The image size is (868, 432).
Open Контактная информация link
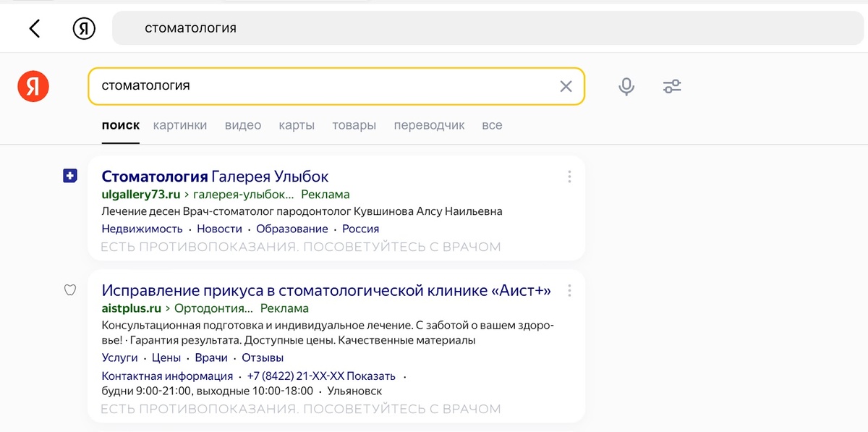[167, 376]
